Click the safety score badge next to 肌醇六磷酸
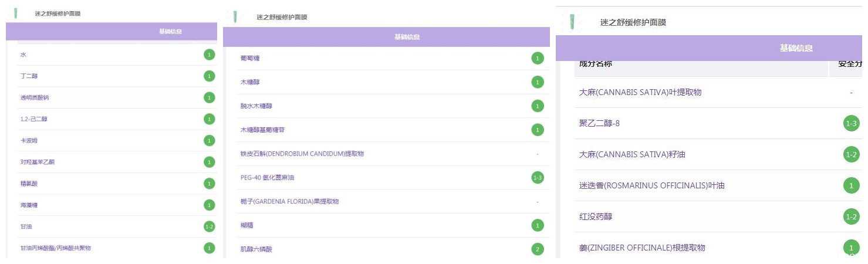 537,249
